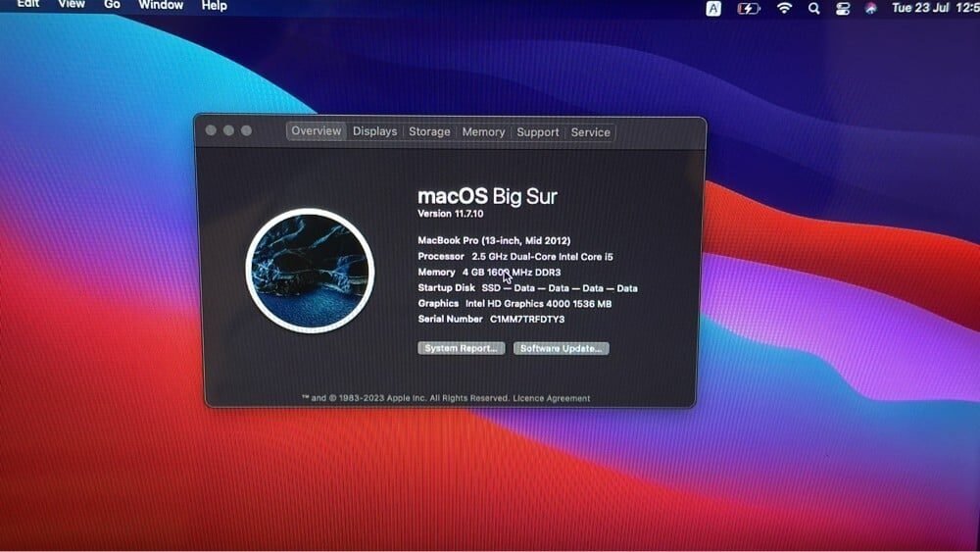This screenshot has height=552, width=980.
Task: Open the Licence Agreement link
Action: coord(551,398)
